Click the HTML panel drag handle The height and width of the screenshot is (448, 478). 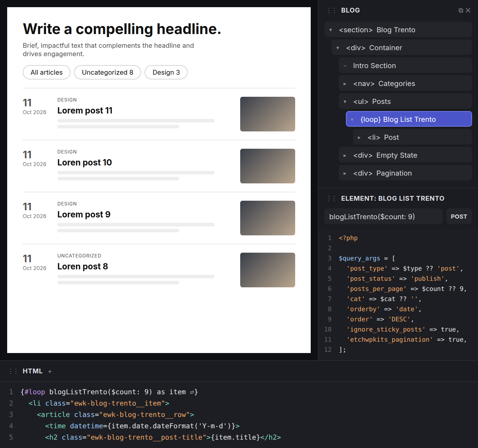point(13,371)
